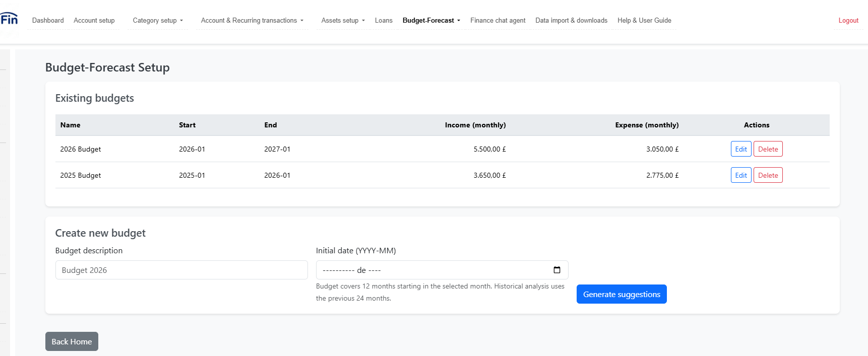Screen dimensions: 868x356
Task: Open Finance chat agent
Action: pos(498,21)
